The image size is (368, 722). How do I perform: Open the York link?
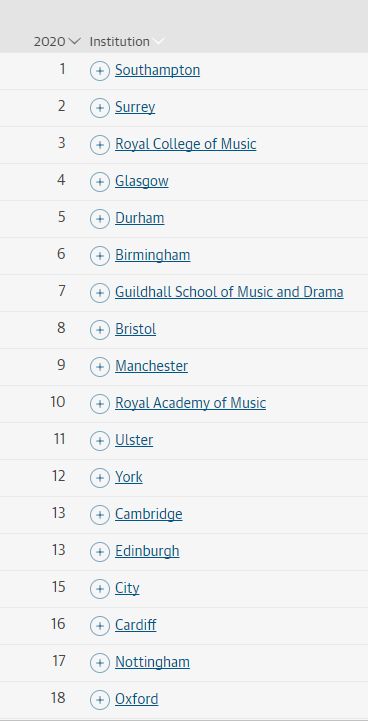click(x=129, y=477)
